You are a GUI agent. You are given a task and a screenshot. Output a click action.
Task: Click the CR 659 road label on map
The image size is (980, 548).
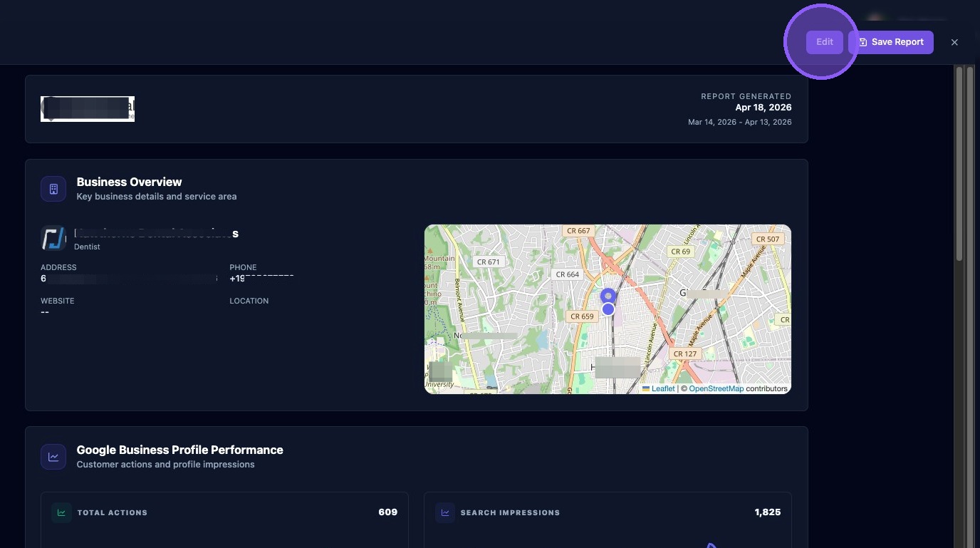582,316
